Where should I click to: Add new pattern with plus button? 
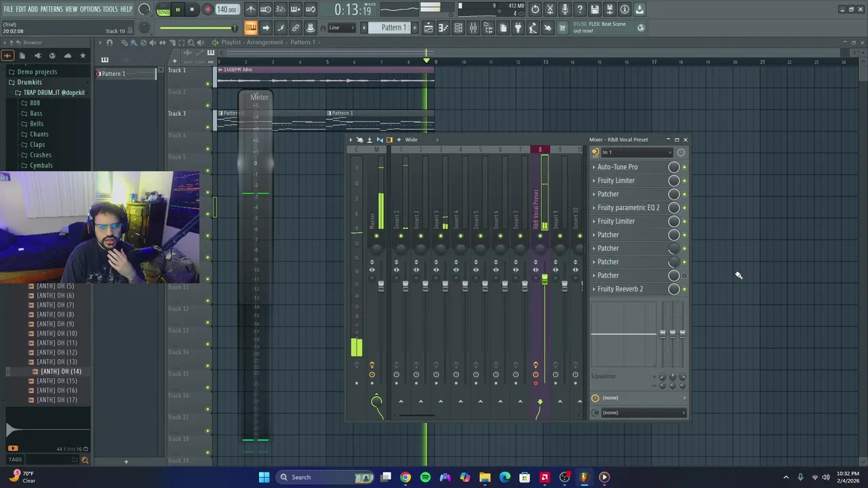414,28
